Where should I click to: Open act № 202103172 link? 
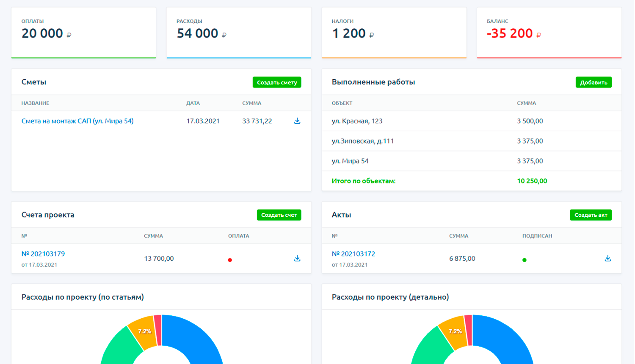353,254
